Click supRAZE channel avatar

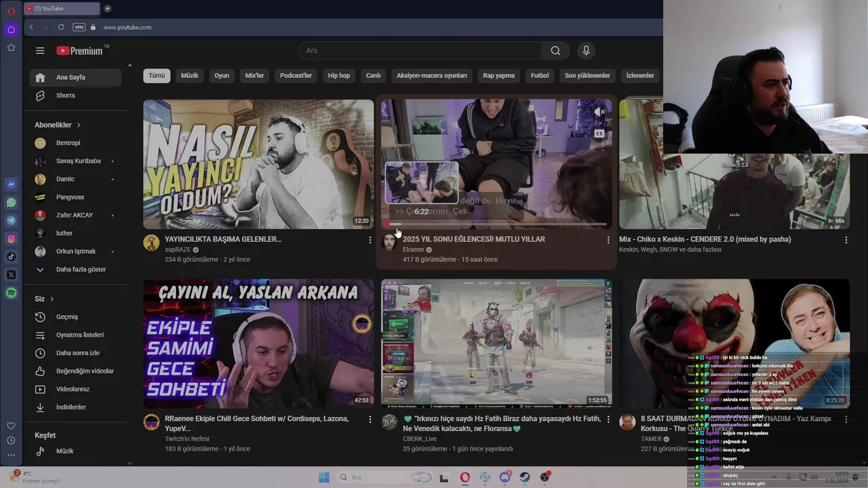[x=151, y=243]
